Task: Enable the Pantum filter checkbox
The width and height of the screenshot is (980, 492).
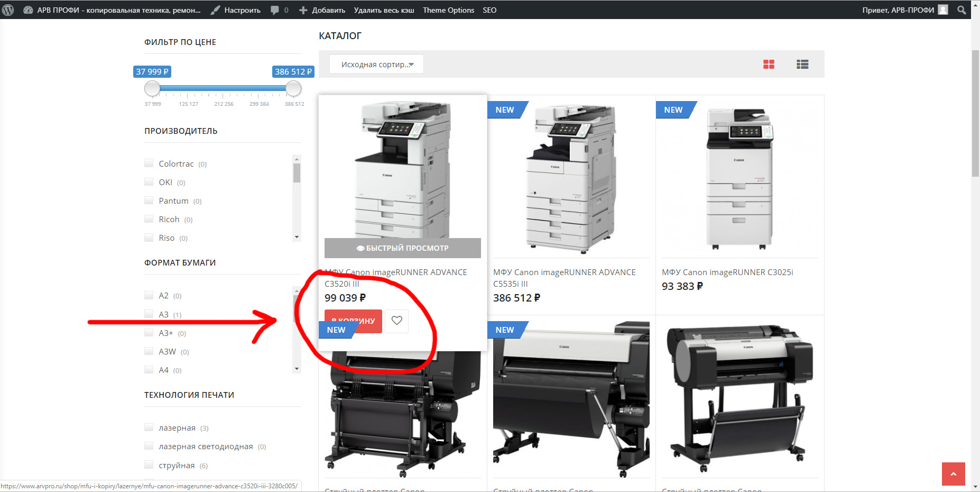Action: [x=149, y=200]
